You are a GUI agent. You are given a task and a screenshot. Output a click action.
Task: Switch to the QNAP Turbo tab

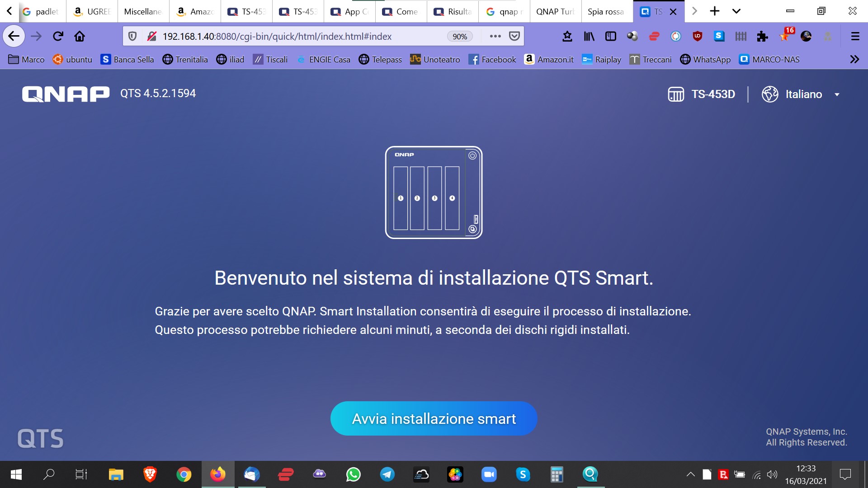[x=555, y=11]
